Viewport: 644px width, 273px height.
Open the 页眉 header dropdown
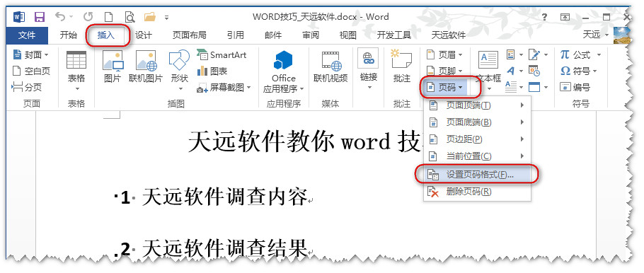[x=445, y=54]
